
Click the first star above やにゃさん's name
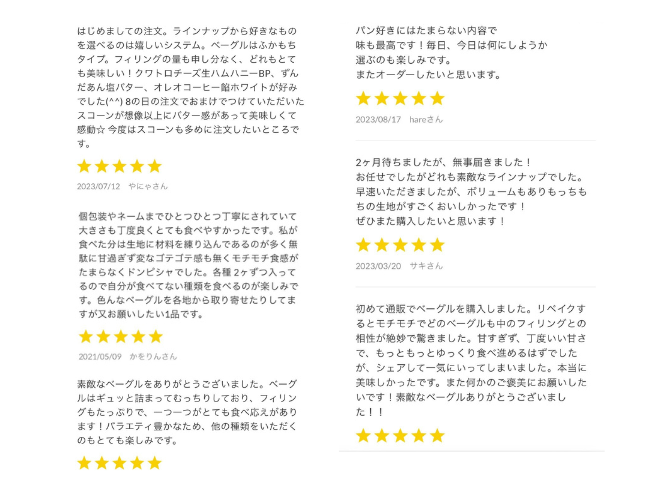click(85, 166)
